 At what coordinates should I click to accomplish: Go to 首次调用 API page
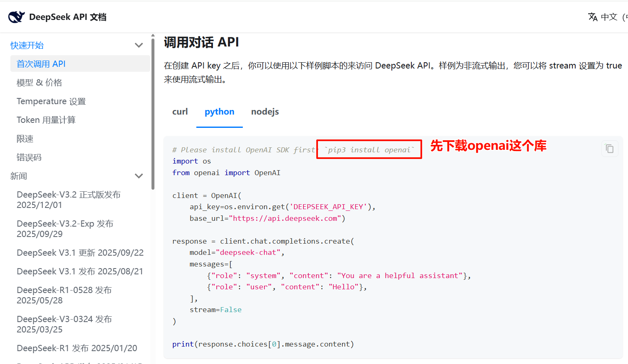tap(80, 64)
